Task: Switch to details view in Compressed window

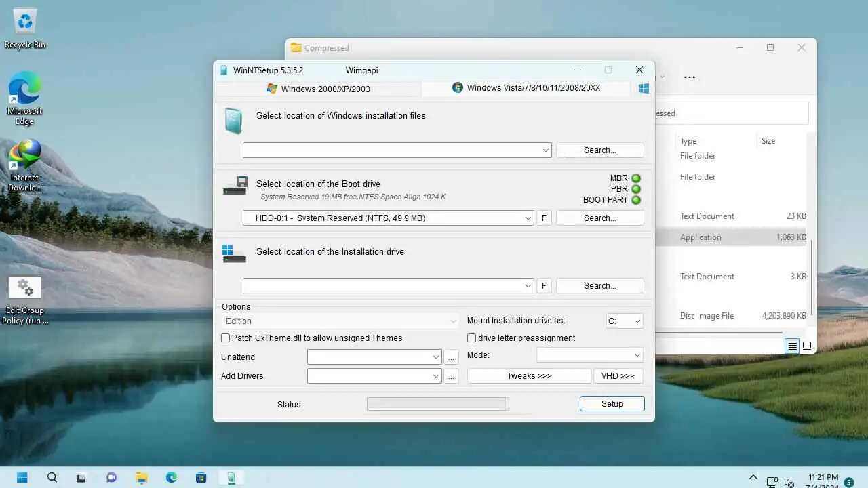Action: coord(792,346)
